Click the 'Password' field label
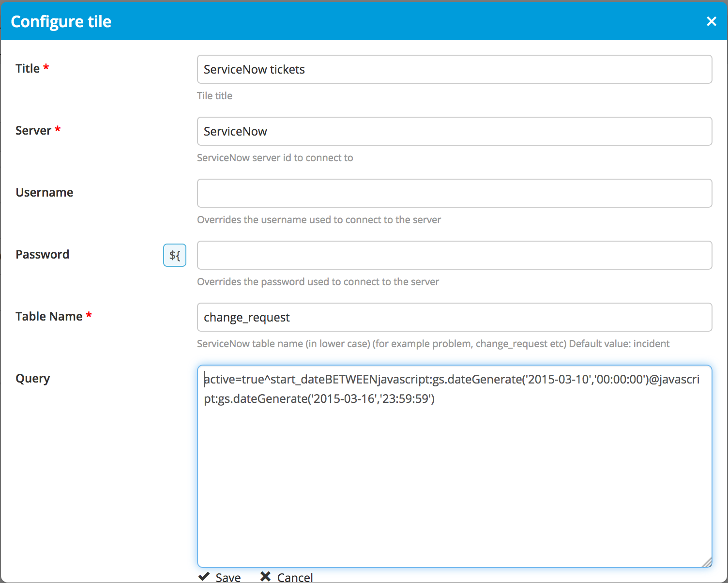Image resolution: width=728 pixels, height=583 pixels. [x=43, y=254]
